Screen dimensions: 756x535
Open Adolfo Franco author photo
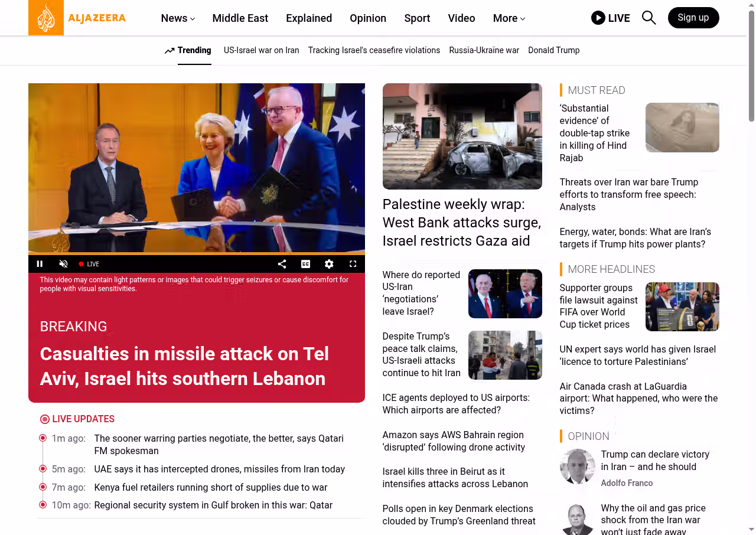(577, 467)
